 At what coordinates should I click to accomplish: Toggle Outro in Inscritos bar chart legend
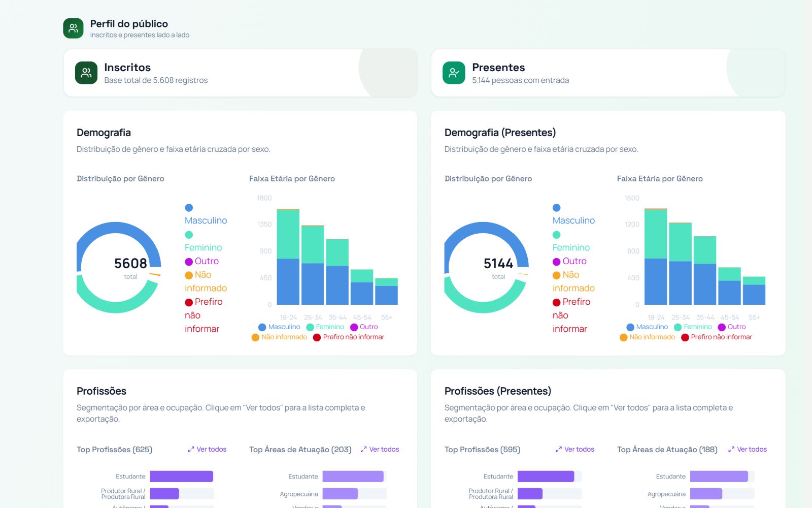click(364, 327)
